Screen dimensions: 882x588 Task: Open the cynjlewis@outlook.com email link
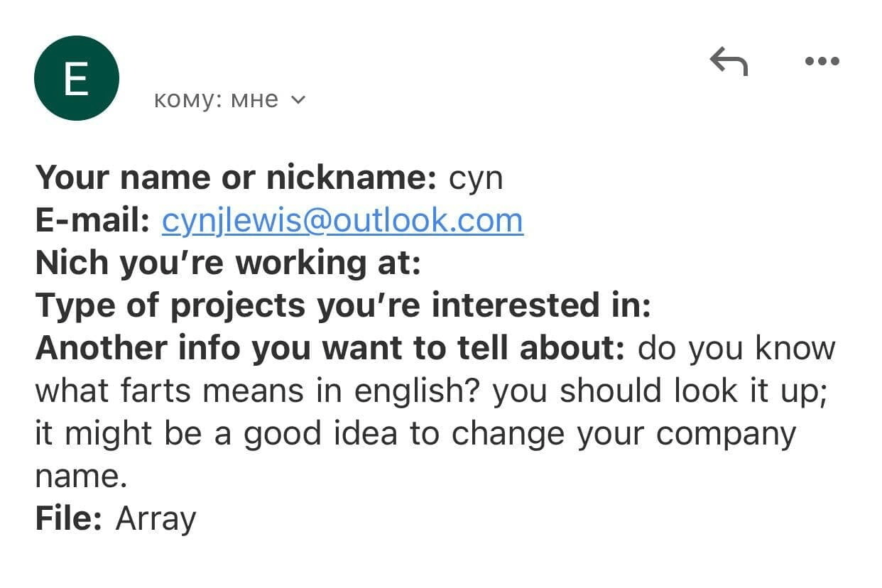tap(342, 221)
